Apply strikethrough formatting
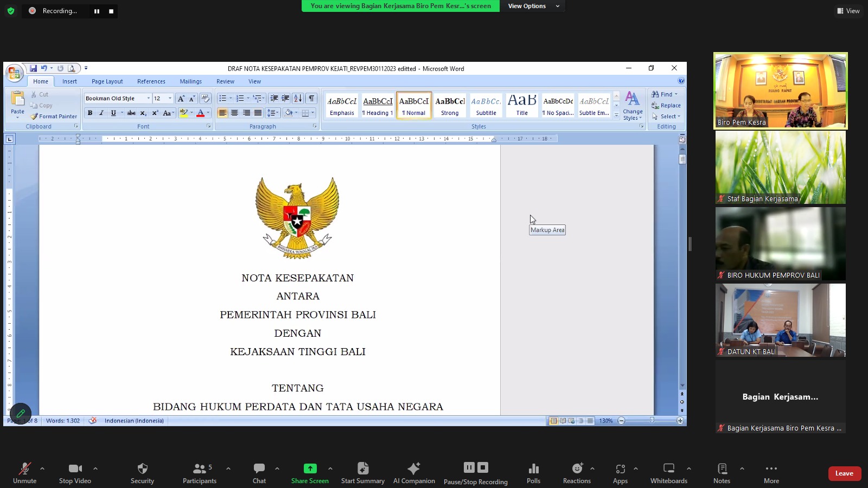Viewport: 868px width, 488px height. point(131,113)
